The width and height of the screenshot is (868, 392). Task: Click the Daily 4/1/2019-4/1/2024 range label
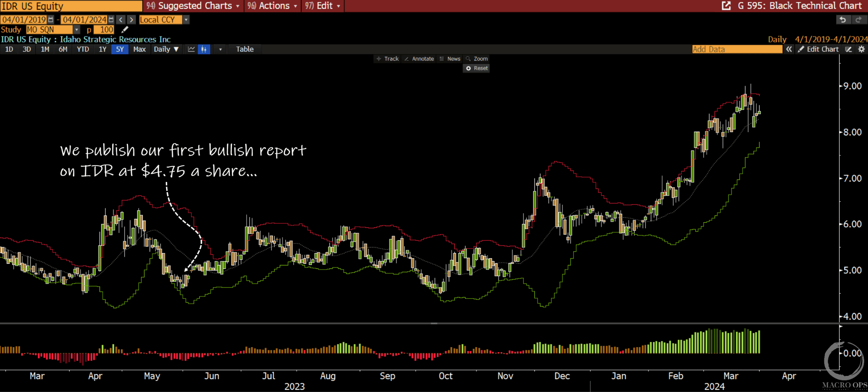coord(818,39)
